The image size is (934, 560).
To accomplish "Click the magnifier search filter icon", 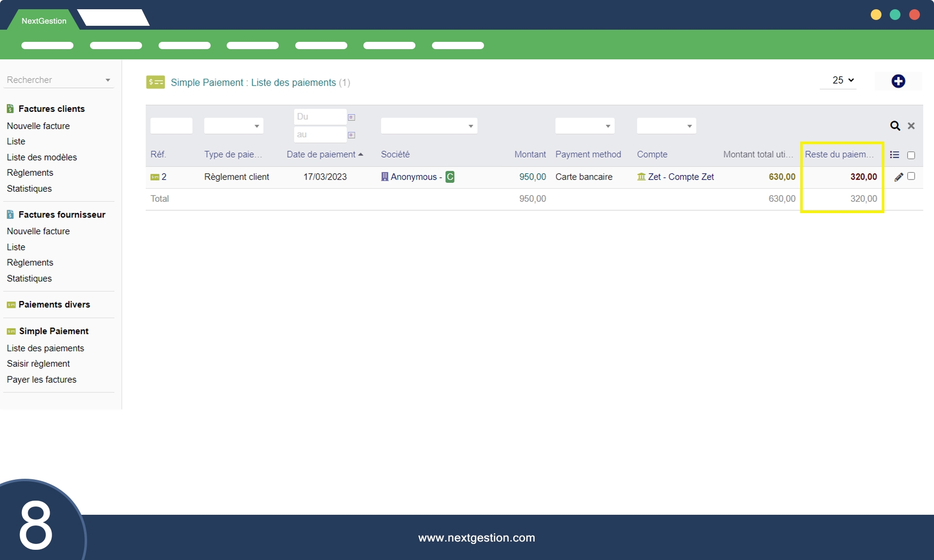I will click(895, 126).
